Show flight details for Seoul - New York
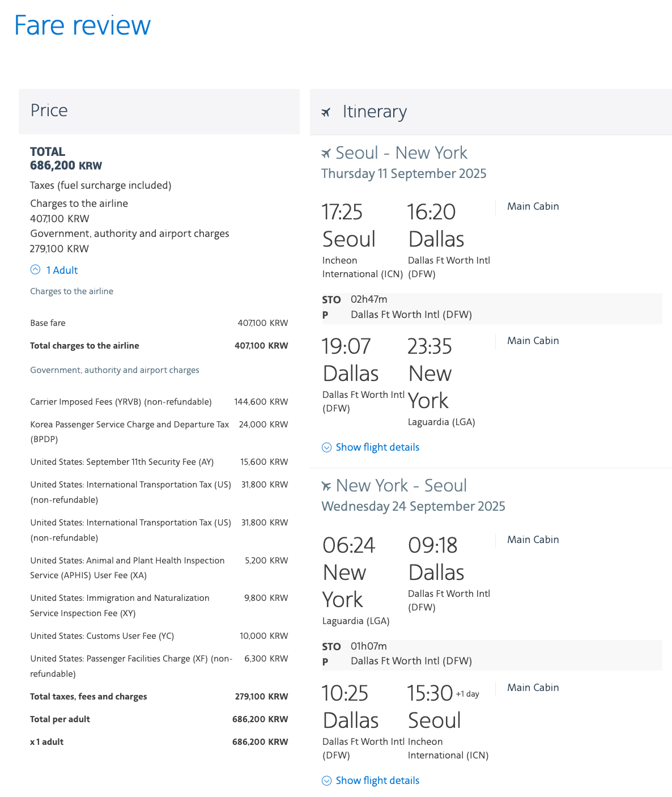Image resolution: width=672 pixels, height=797 pixels. 377,447
